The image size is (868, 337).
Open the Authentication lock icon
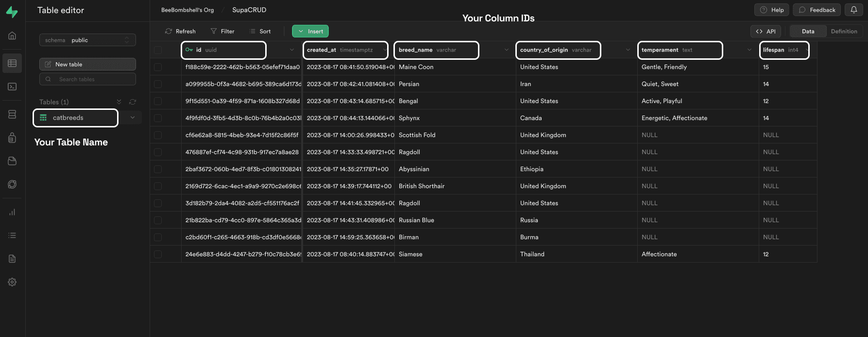click(x=12, y=138)
